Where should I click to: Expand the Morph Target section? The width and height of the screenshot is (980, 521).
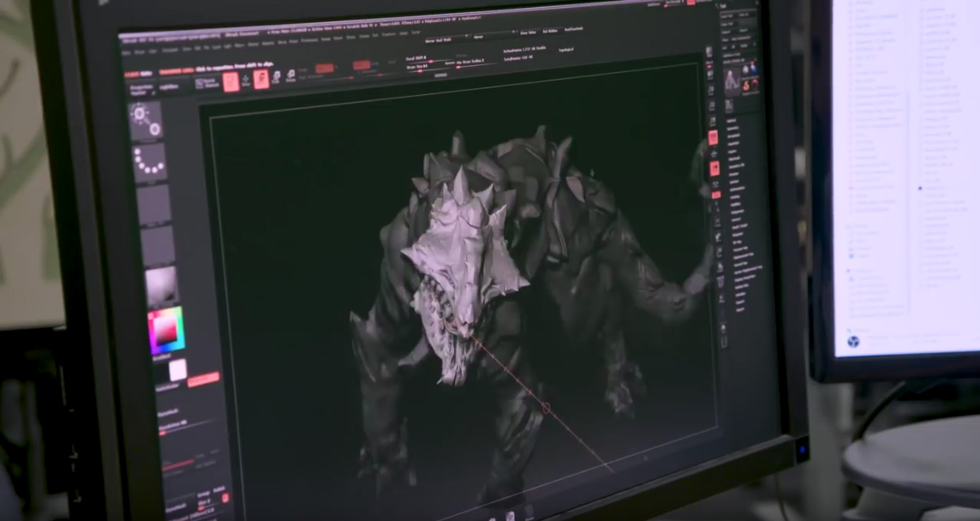[x=741, y=225]
